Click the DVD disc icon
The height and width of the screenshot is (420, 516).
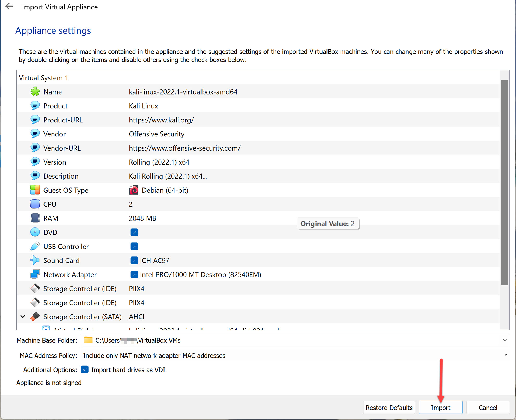(x=35, y=232)
